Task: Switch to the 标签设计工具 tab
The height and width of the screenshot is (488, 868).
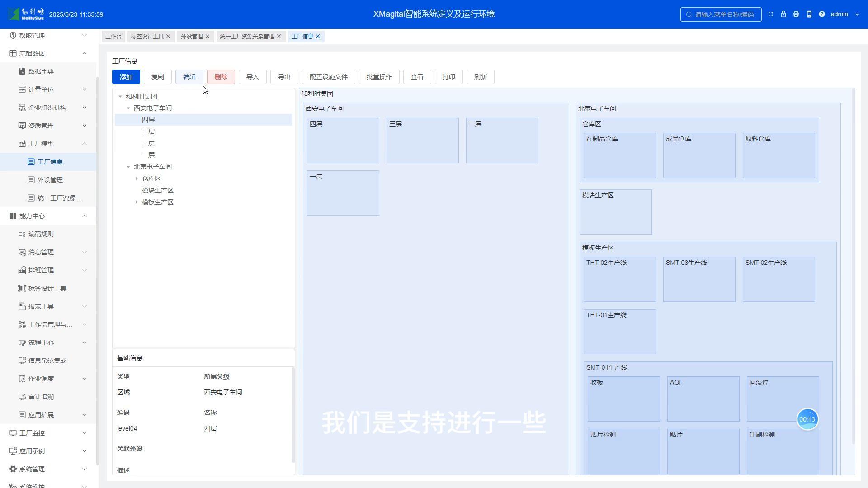Action: tap(147, 36)
